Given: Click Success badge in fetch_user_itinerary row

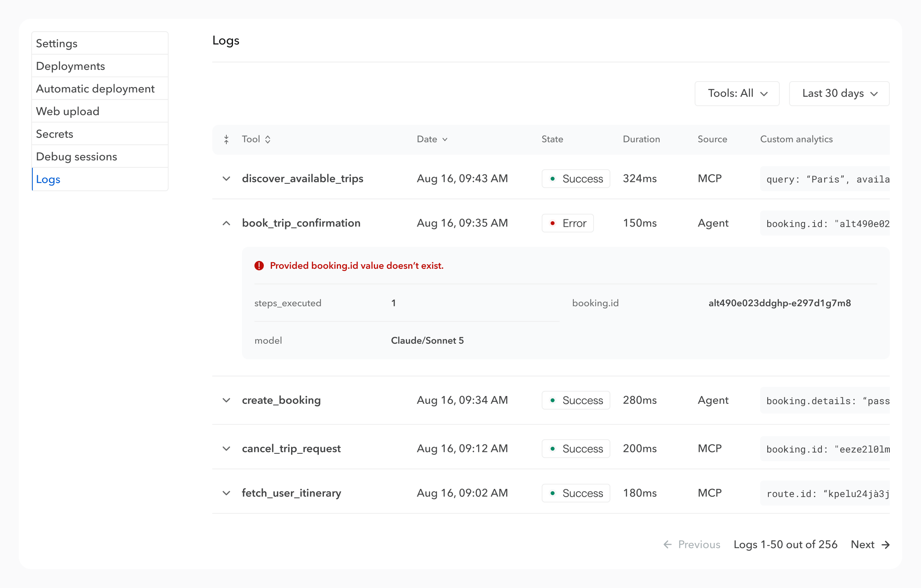Looking at the screenshot, I should (x=576, y=493).
